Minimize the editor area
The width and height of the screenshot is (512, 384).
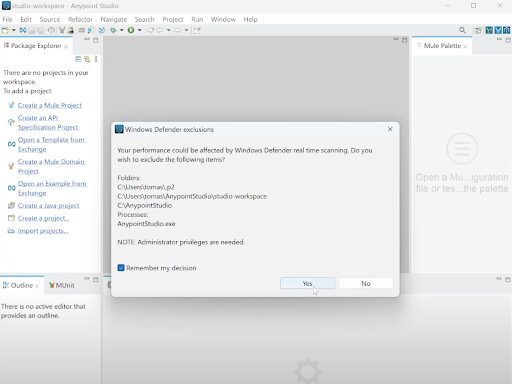click(x=396, y=39)
